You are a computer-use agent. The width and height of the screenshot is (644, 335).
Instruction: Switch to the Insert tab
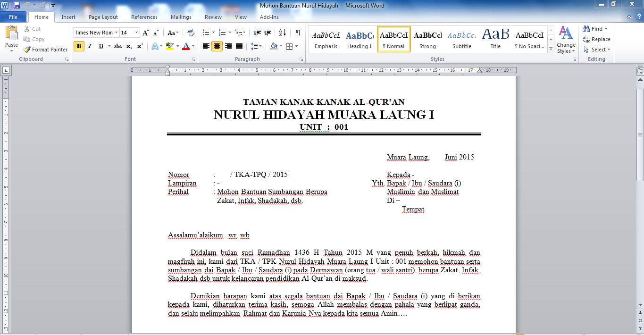click(x=68, y=17)
